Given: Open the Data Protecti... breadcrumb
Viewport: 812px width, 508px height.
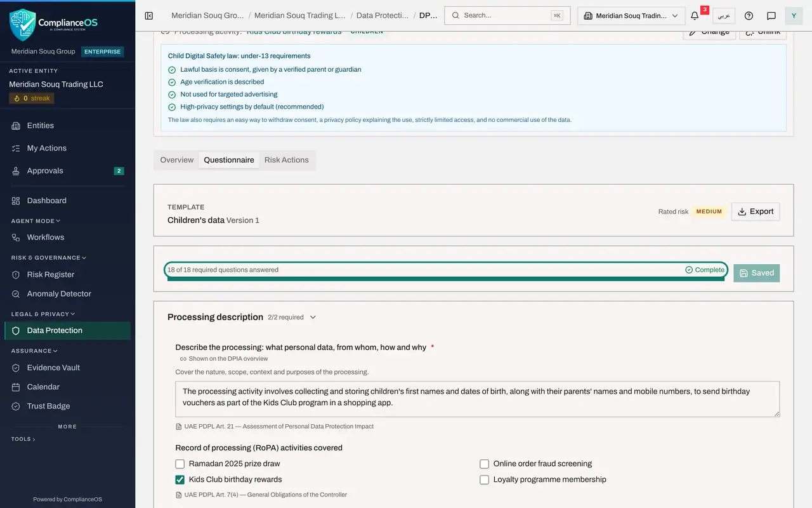Looking at the screenshot, I should pyautogui.click(x=383, y=15).
